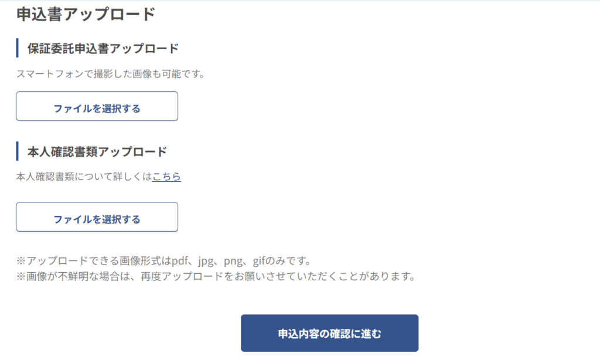600x364 pixels.
Task: Click the word gif in the format note
Action: click(x=258, y=262)
